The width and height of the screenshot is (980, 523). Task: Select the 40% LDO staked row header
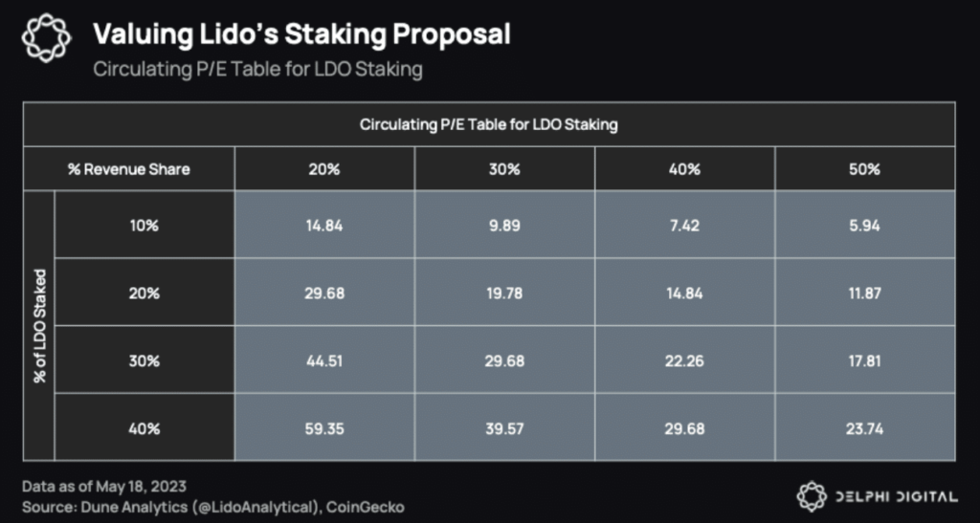(x=145, y=429)
